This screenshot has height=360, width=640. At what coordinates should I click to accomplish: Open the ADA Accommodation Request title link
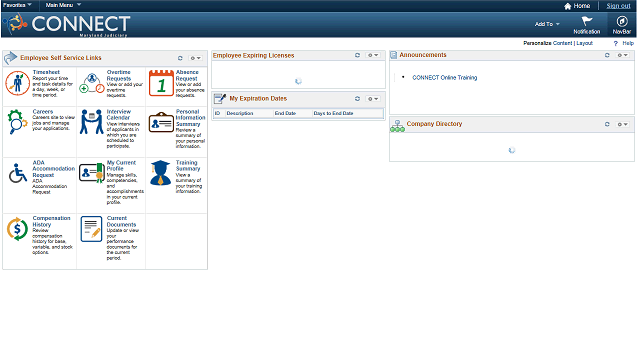(x=53, y=169)
